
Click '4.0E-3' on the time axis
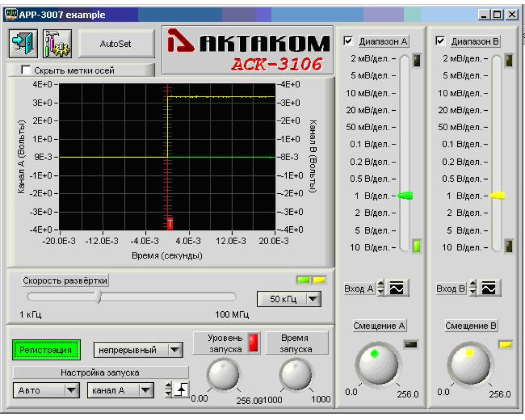click(x=188, y=241)
